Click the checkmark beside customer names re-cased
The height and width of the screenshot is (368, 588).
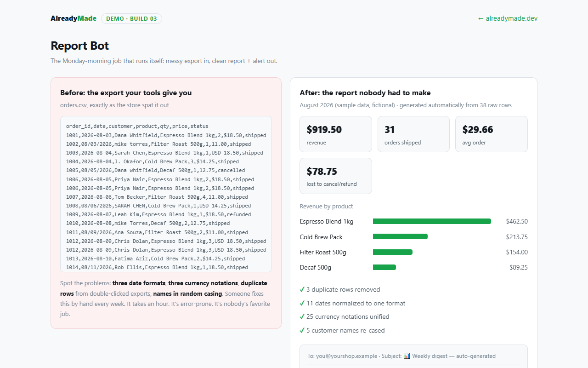point(302,330)
